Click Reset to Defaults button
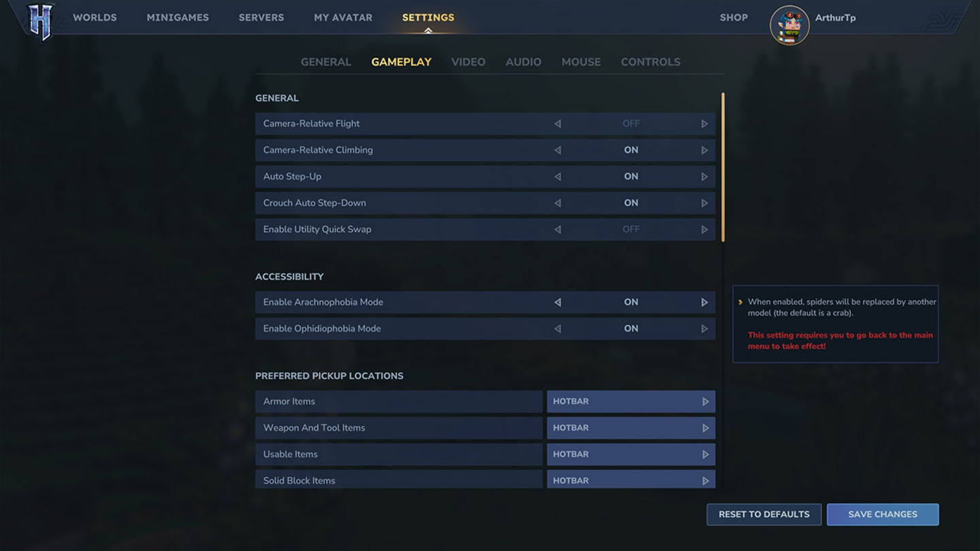This screenshot has width=980, height=551. click(x=764, y=514)
